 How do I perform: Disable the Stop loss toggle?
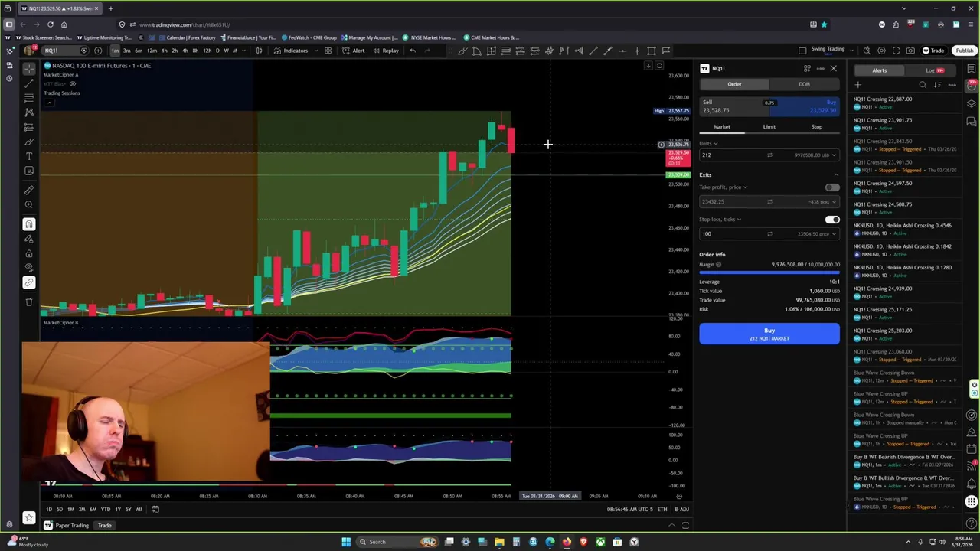tap(831, 220)
